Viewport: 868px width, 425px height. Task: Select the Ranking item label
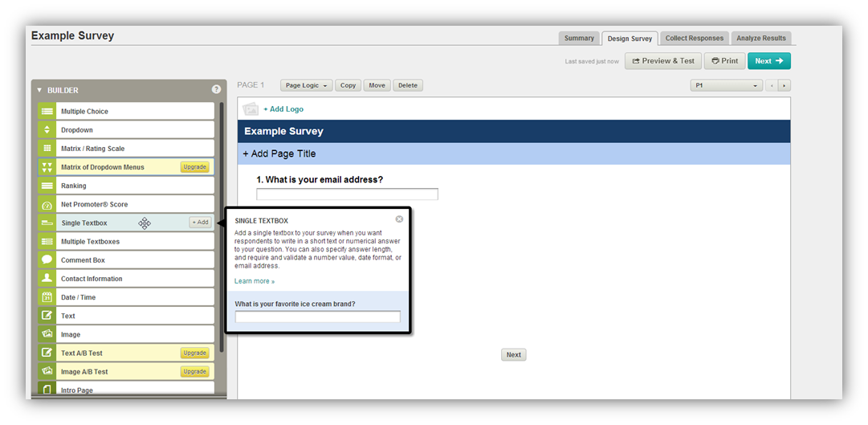coord(74,186)
